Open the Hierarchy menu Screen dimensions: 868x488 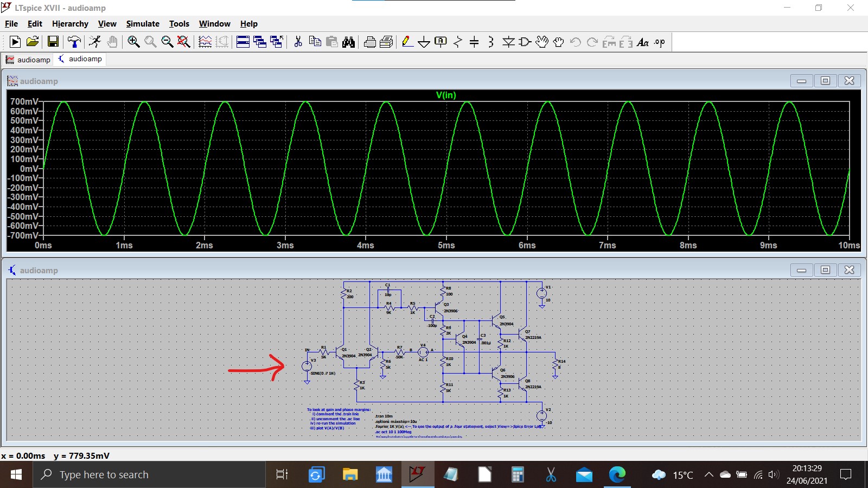click(x=70, y=24)
